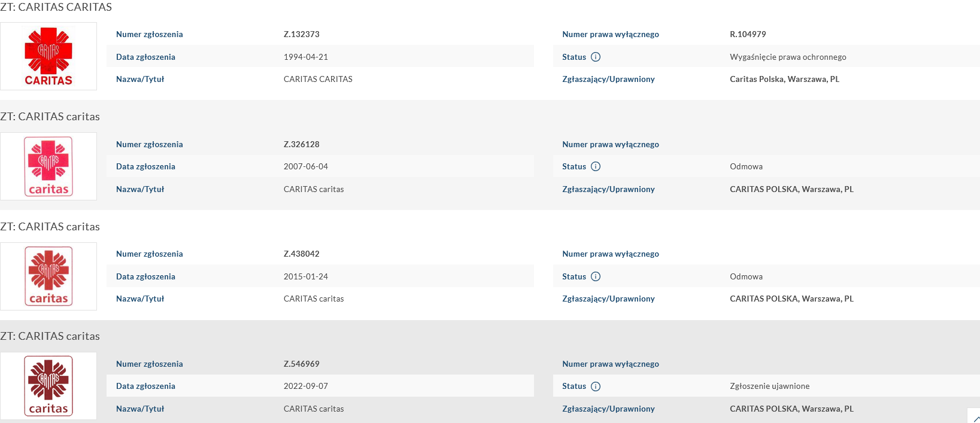Viewport: 980px width, 423px height.
Task: Open the dark red caritas logo for Z.546969
Action: click(48, 386)
